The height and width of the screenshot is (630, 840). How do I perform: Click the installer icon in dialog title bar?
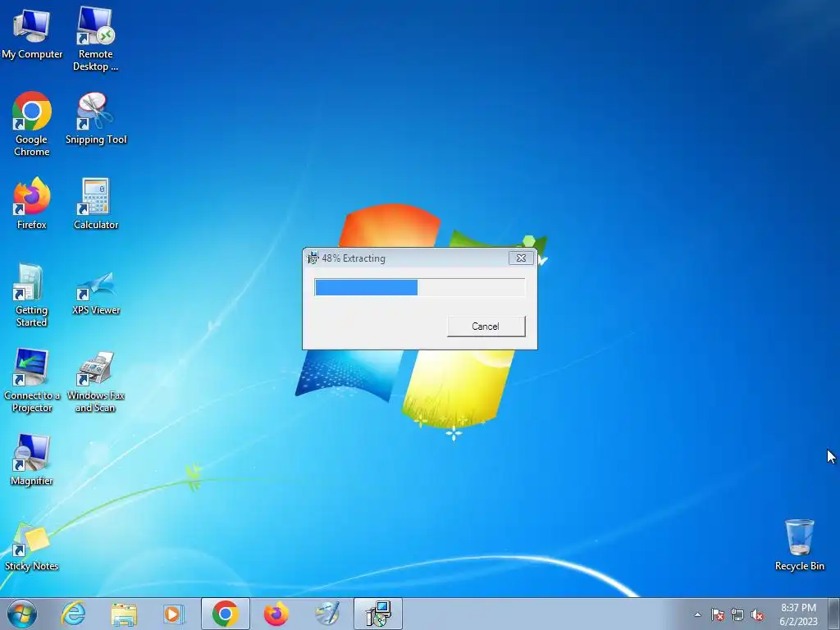[313, 258]
